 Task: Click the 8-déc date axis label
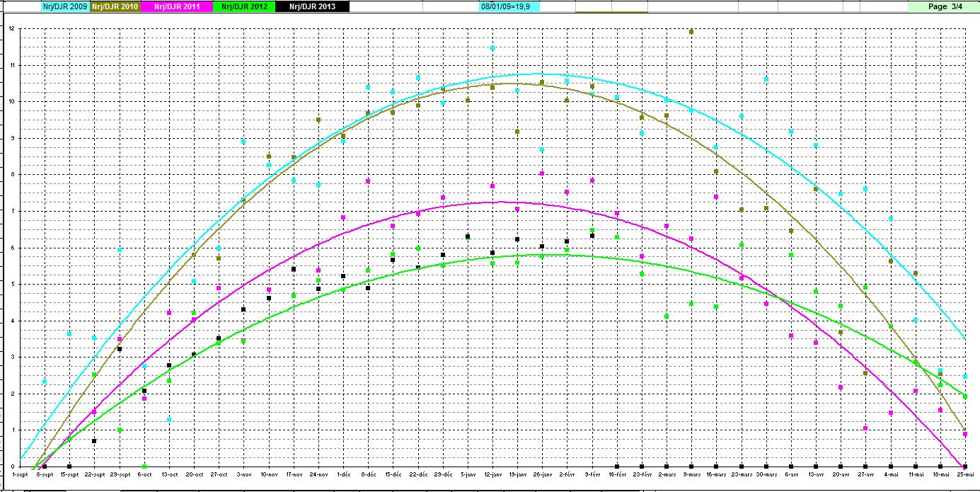point(369,474)
